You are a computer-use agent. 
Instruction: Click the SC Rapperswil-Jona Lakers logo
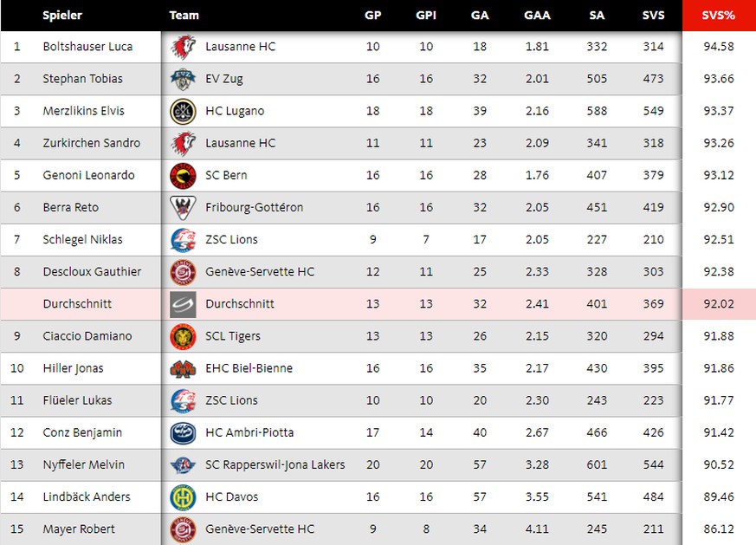point(184,465)
